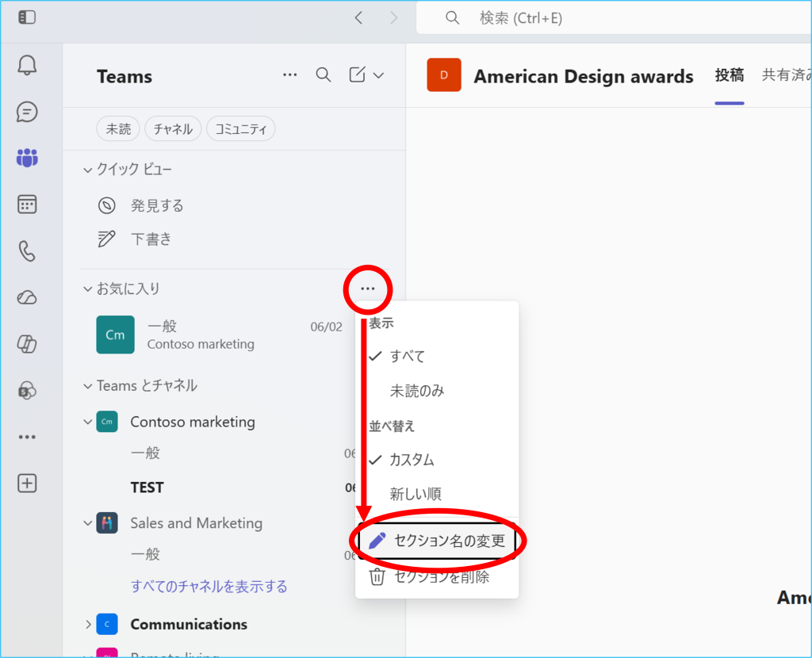Expand the Communications team
The height and width of the screenshot is (658, 812).
point(87,625)
